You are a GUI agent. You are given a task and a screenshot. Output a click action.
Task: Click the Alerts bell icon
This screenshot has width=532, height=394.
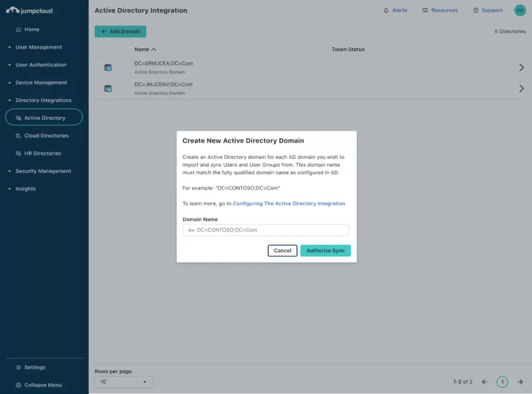pyautogui.click(x=386, y=10)
